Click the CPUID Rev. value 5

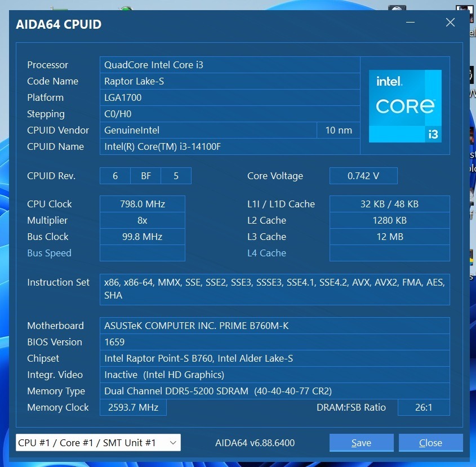(x=176, y=176)
